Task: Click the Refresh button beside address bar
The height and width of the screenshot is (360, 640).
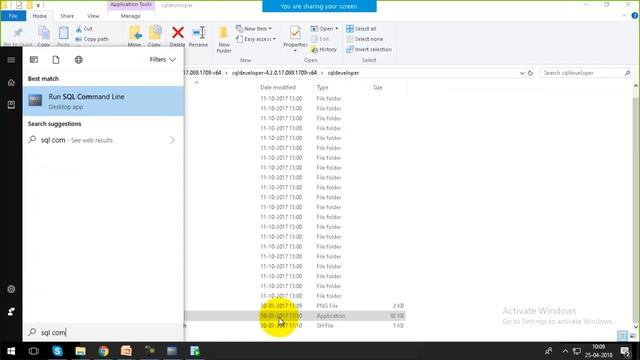Action: (x=530, y=73)
